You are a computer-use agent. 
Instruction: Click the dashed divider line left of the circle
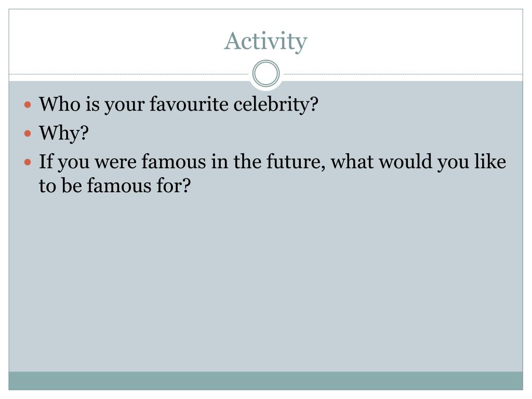tap(129, 74)
